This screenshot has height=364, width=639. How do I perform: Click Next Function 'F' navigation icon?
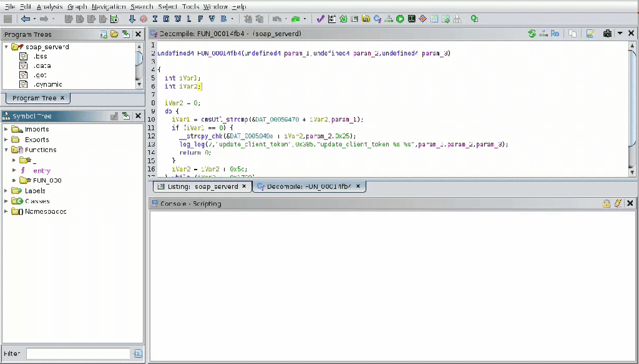tap(200, 19)
